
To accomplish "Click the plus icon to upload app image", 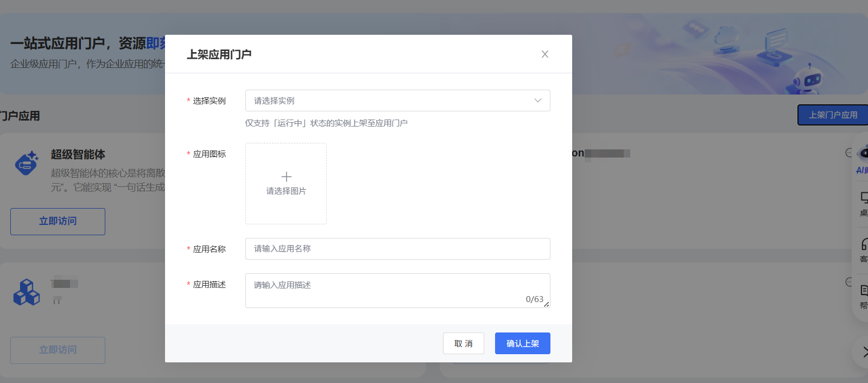I will coord(286,177).
